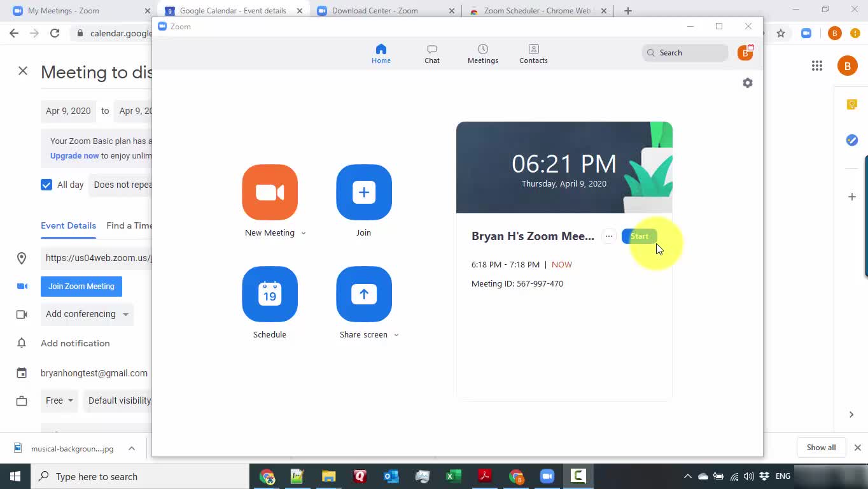Image resolution: width=868 pixels, height=489 pixels.
Task: Expand the Share screen options arrow
Action: [x=396, y=335]
